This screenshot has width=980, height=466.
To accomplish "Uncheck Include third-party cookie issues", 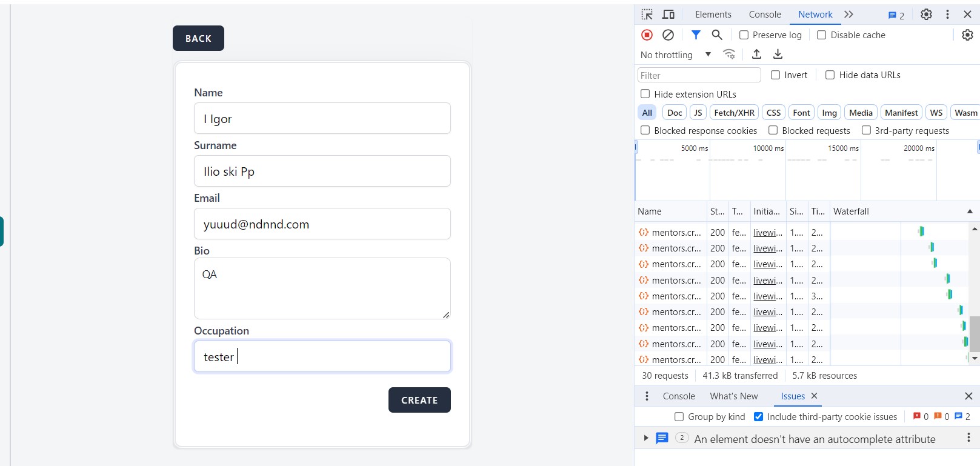I will click(x=758, y=417).
